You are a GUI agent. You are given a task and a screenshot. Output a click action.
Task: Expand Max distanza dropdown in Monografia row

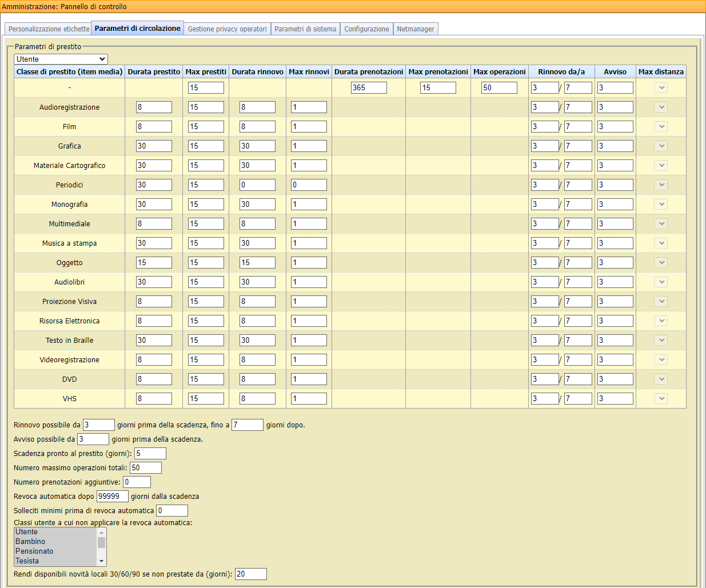[661, 205]
